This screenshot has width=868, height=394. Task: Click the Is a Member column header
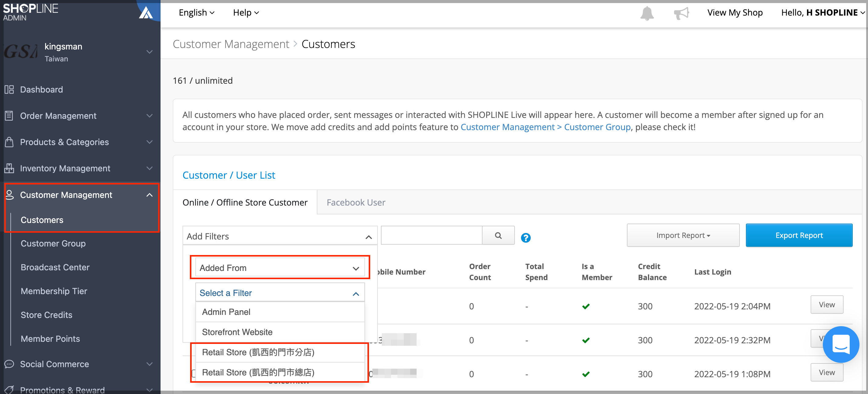pyautogui.click(x=596, y=272)
